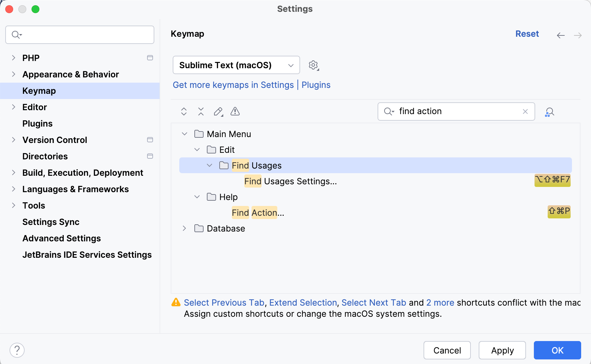Open the Edit Shortcut pencil icon
This screenshot has width=591, height=364.
(218, 111)
